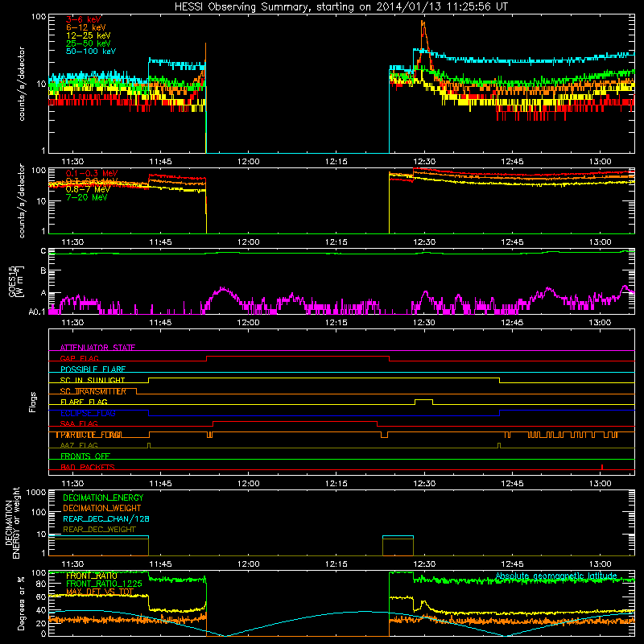Click the 80 label on the Degrees axis
The height and width of the screenshot is (644, 644).
click(x=41, y=584)
